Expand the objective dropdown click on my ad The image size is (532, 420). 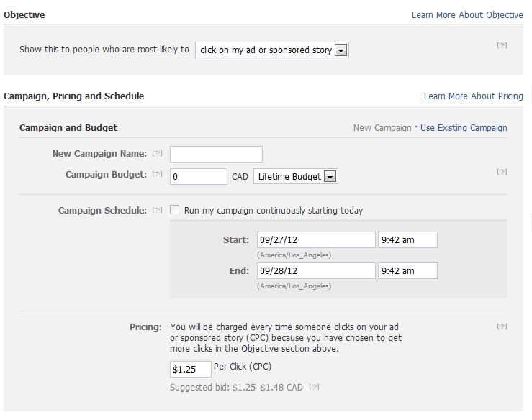click(272, 50)
